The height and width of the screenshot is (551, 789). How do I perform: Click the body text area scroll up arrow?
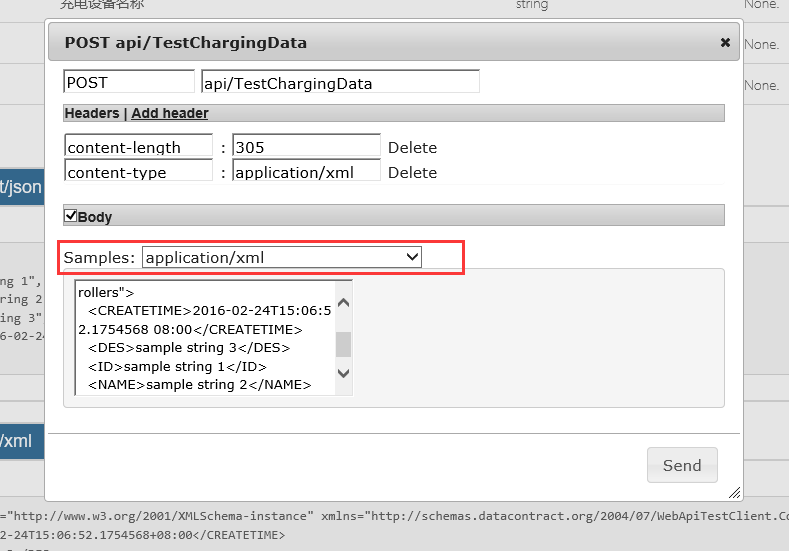coord(344,302)
